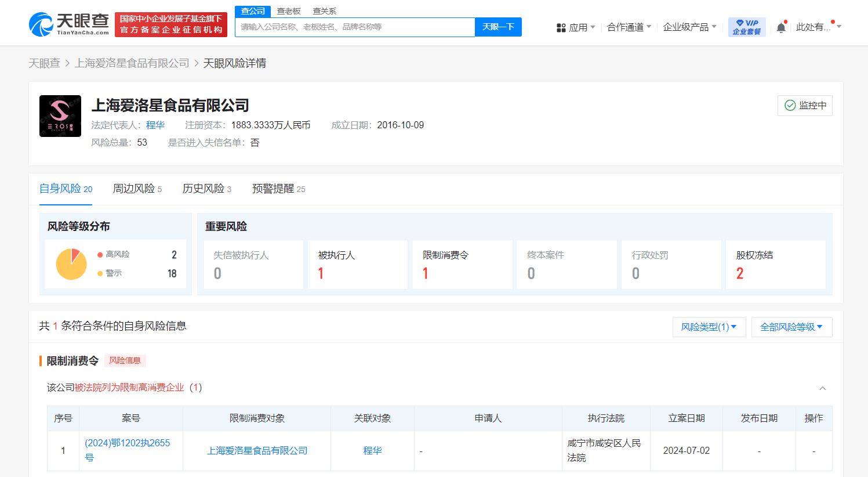Click the TianYanCha logo
868x477 pixels.
coord(68,24)
